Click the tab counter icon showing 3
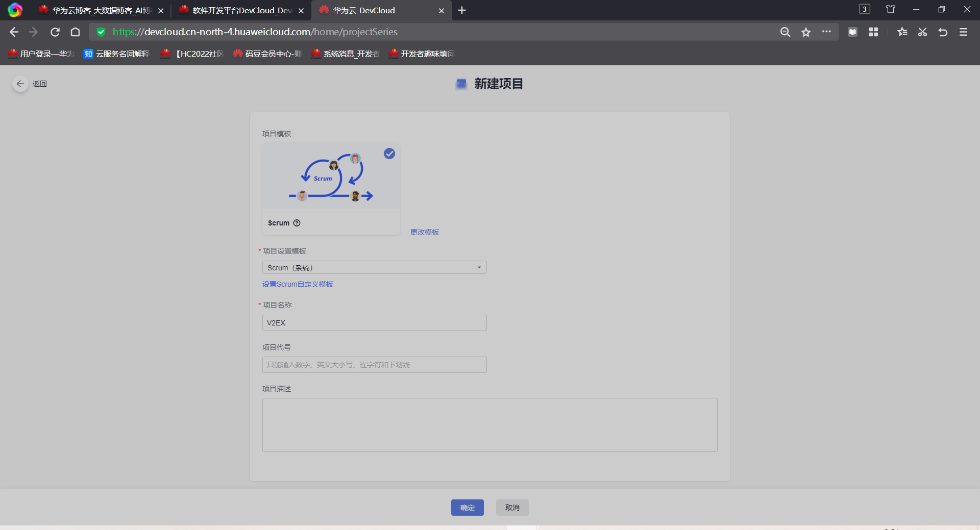Image resolution: width=980 pixels, height=530 pixels. (x=865, y=9)
